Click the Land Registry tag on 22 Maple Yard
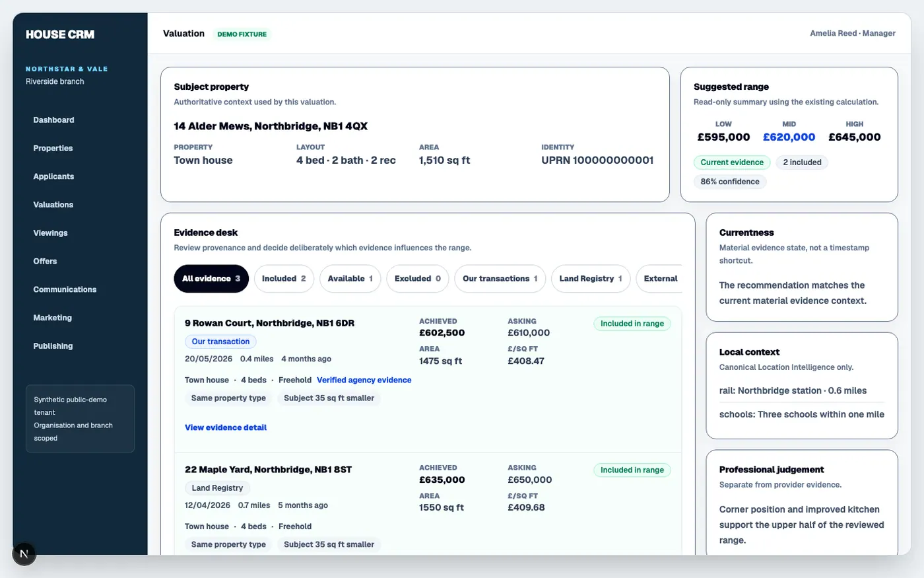Screen dimensions: 924x578 point(217,488)
